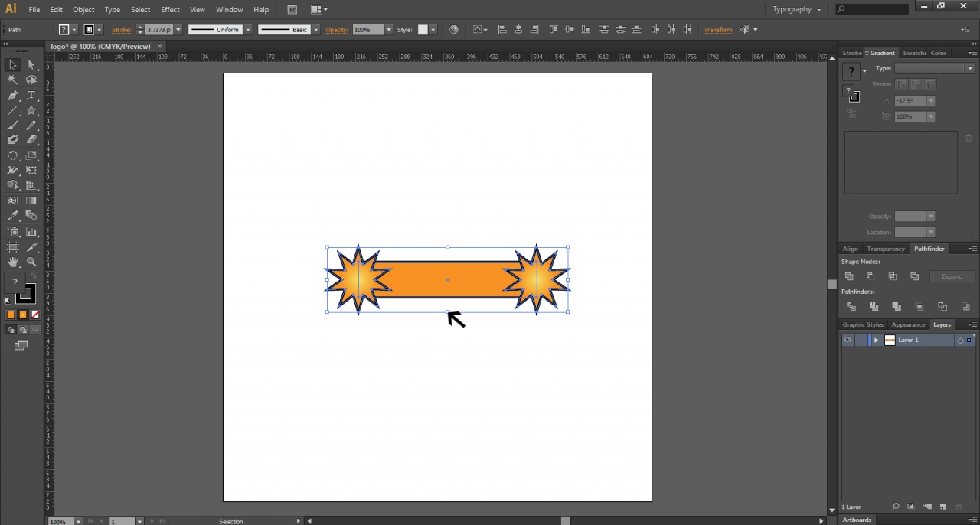The width and height of the screenshot is (980, 525).
Task: Click Minus Front shape mode icon
Action: pos(871,276)
